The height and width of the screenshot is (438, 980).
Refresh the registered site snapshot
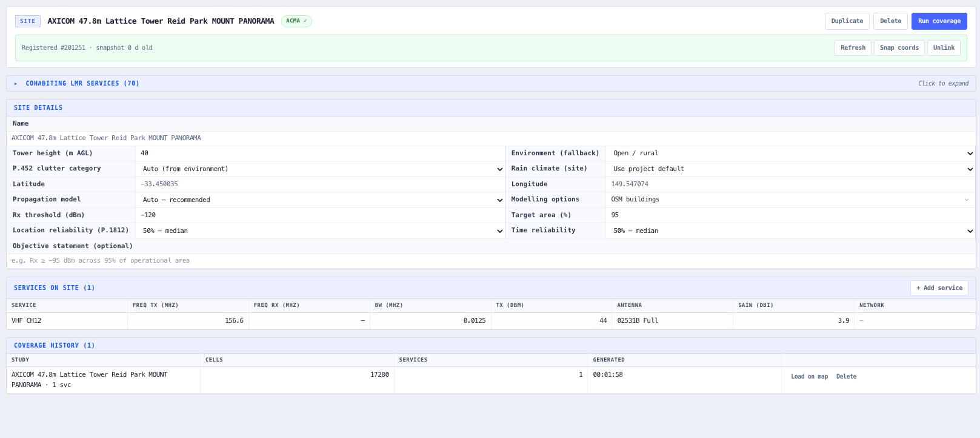pyautogui.click(x=853, y=48)
